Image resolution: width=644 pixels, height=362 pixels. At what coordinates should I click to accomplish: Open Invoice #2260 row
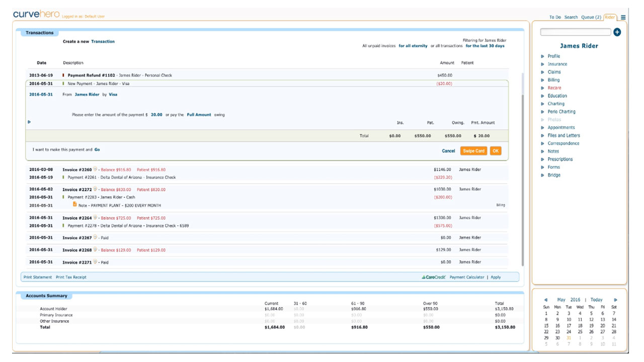[x=267, y=169]
